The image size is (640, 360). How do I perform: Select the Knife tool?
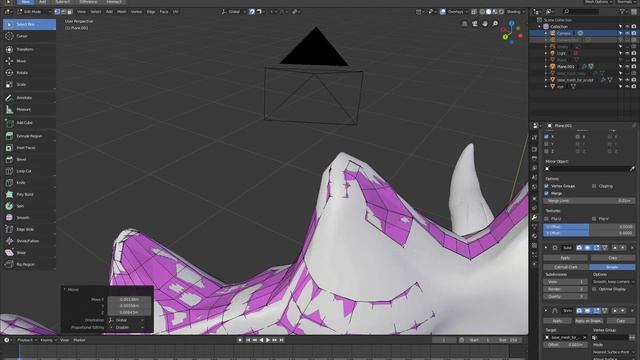pos(29,183)
